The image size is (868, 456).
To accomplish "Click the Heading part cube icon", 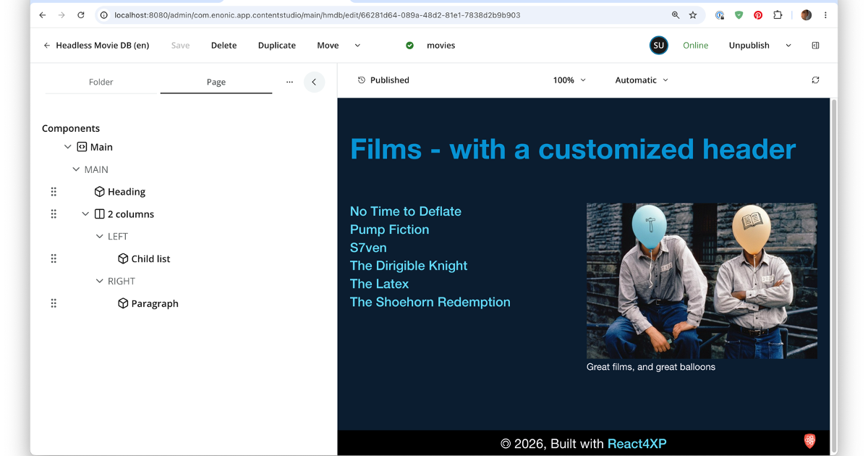I will click(x=100, y=192).
